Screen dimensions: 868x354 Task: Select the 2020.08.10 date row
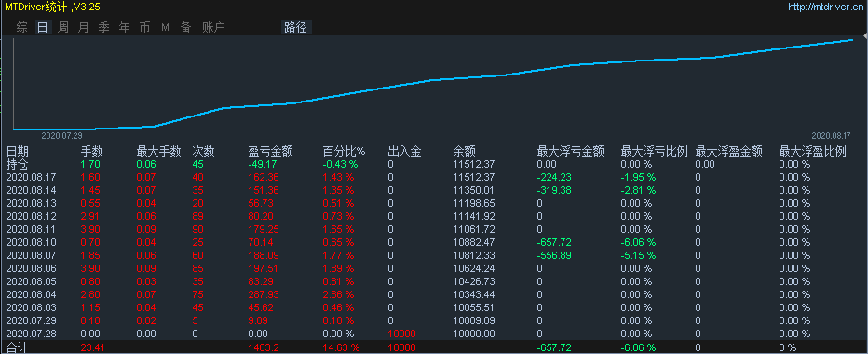click(31, 242)
